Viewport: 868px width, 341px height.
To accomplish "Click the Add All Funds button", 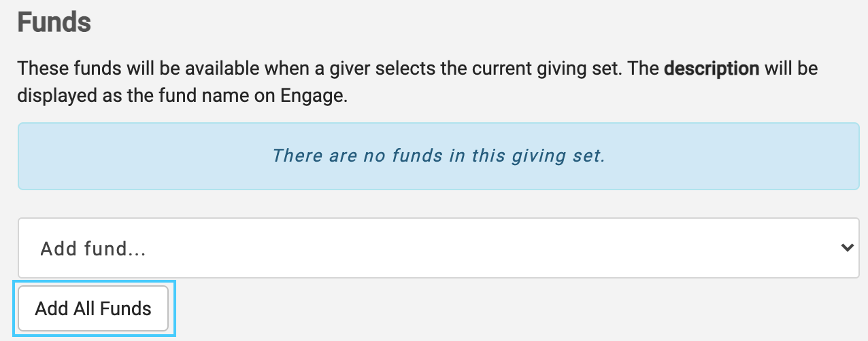I will point(93,309).
